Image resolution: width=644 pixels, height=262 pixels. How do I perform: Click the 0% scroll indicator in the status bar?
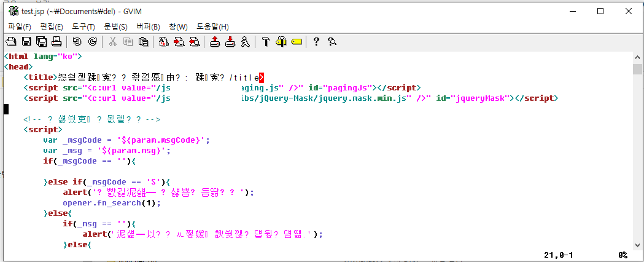pyautogui.click(x=623, y=255)
